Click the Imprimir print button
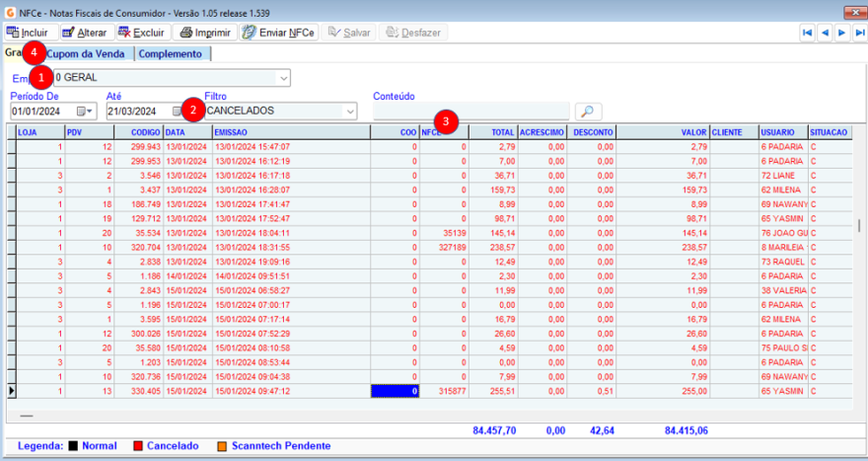 pos(205,33)
